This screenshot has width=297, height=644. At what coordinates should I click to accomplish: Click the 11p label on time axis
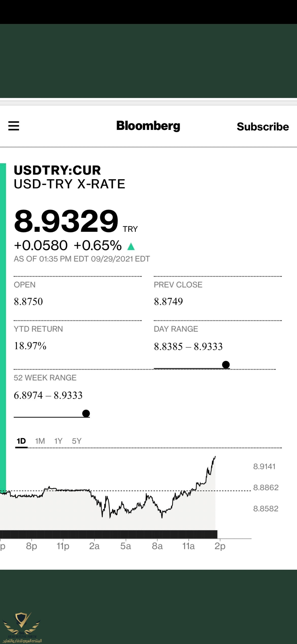[63, 546]
